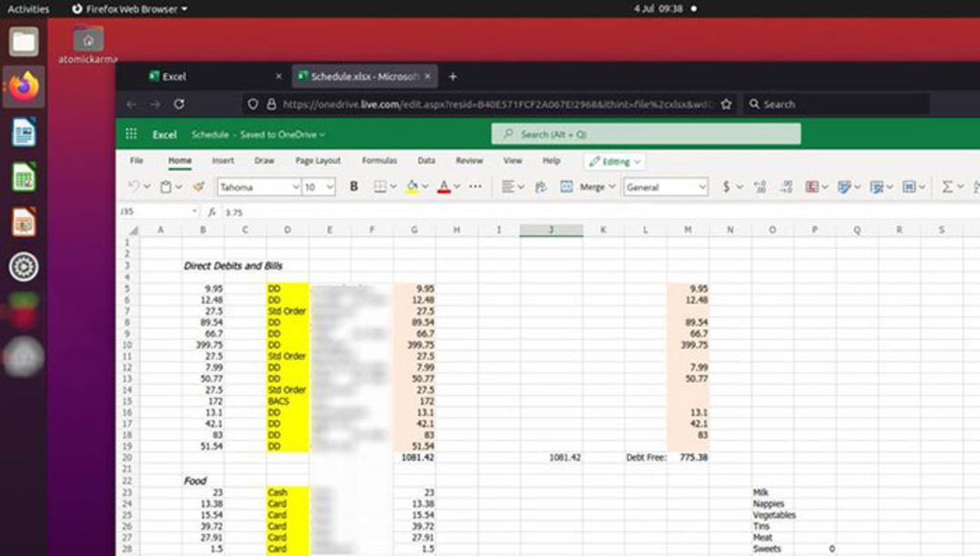
Task: Select column J header
Action: (551, 229)
